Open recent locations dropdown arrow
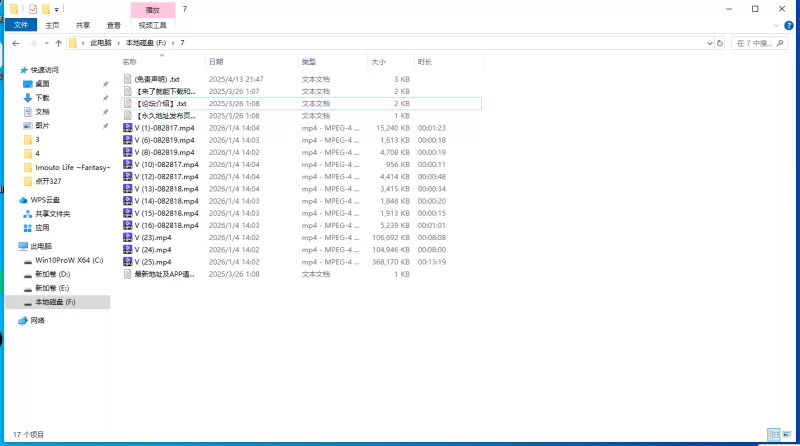 (x=46, y=43)
